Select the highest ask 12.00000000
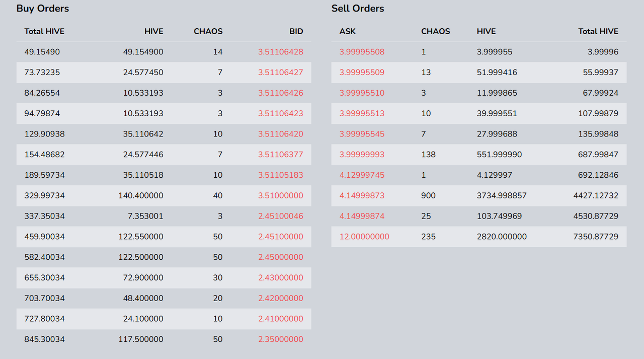The height and width of the screenshot is (359, 644). 364,237
